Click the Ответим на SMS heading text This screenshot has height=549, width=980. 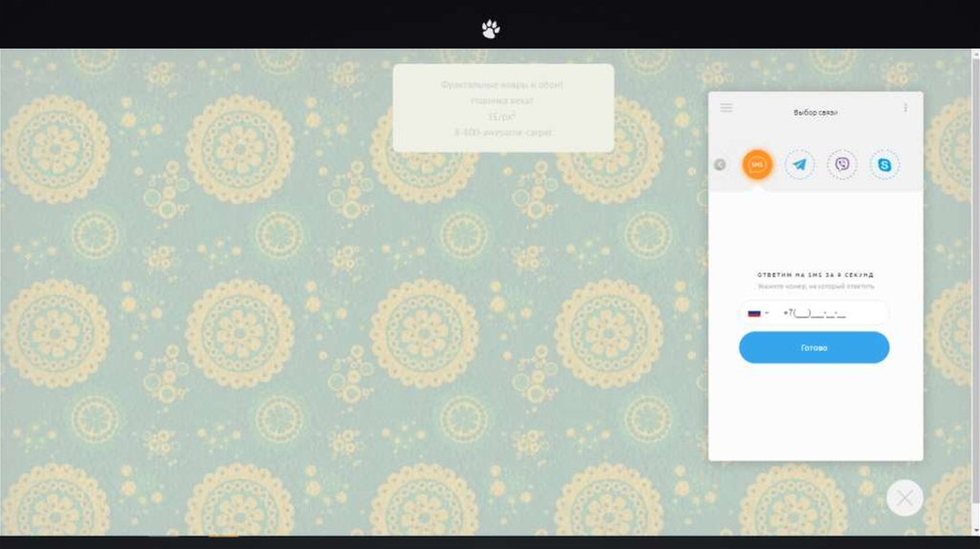tap(814, 274)
